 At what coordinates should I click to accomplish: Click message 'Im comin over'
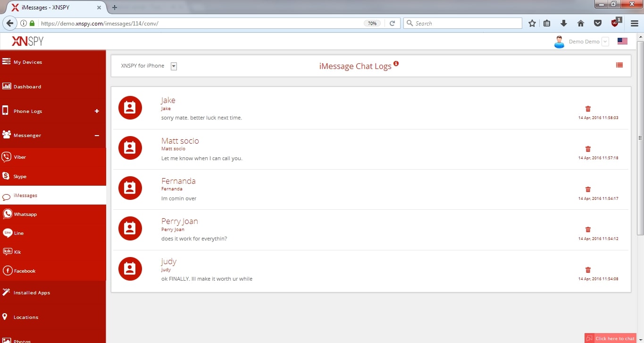pyautogui.click(x=179, y=198)
